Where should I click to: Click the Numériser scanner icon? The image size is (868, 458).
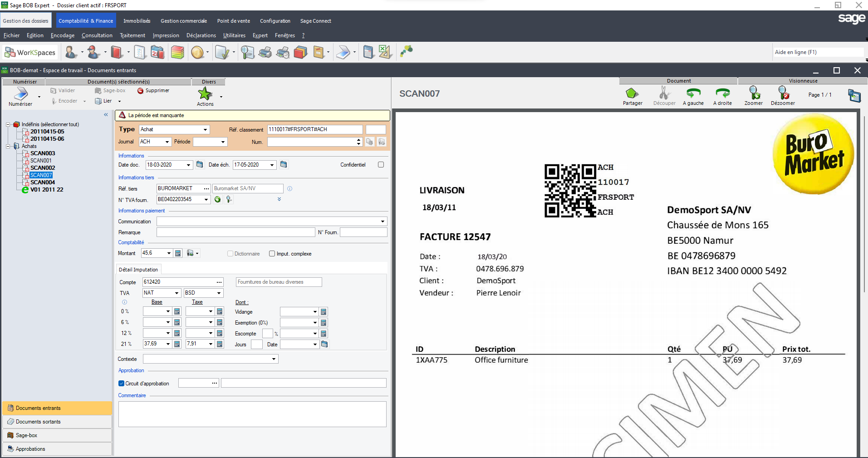pos(21,94)
